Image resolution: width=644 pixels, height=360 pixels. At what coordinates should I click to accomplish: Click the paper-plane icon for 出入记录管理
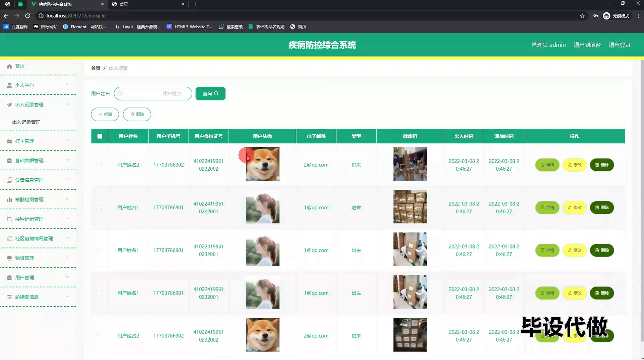[9, 105]
